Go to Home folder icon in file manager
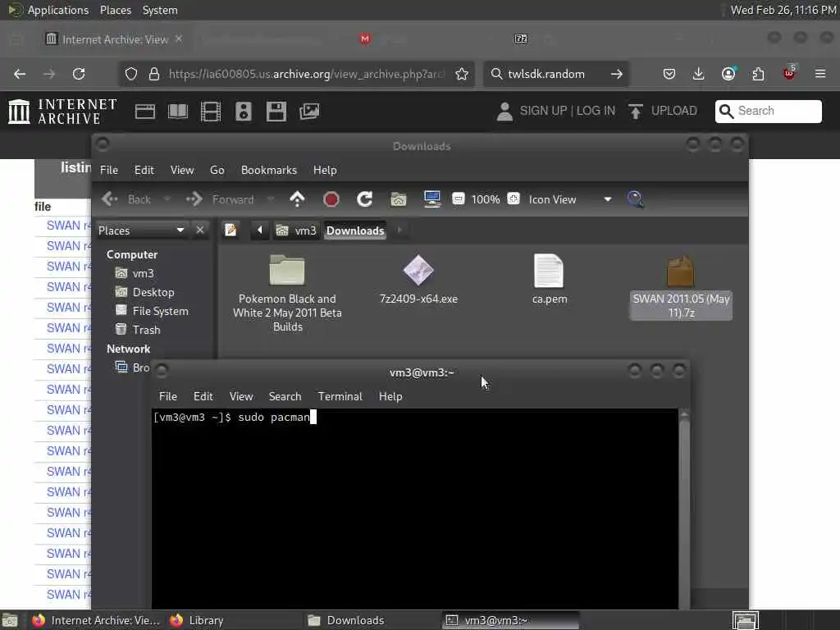The image size is (840, 630). point(398,199)
